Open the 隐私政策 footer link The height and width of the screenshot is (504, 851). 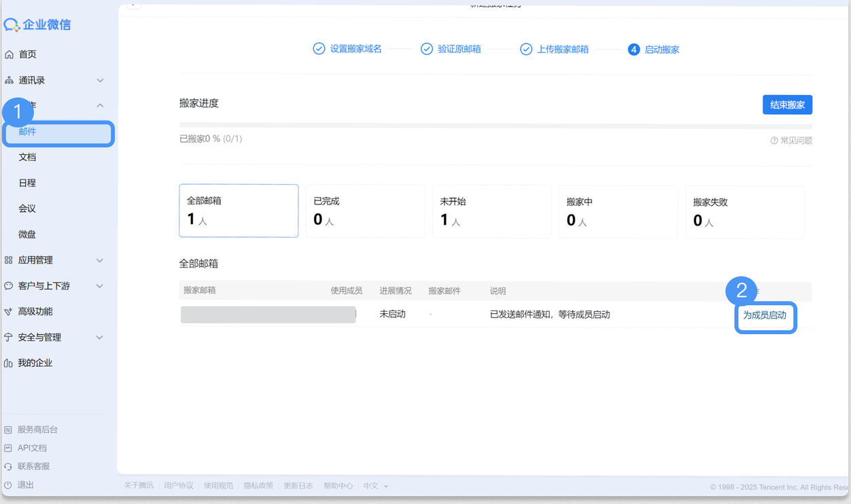[x=258, y=486]
